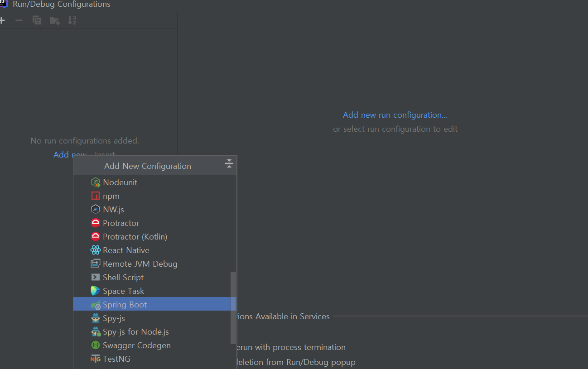Choose Protractor (Kotlin) entry text

[135, 237]
